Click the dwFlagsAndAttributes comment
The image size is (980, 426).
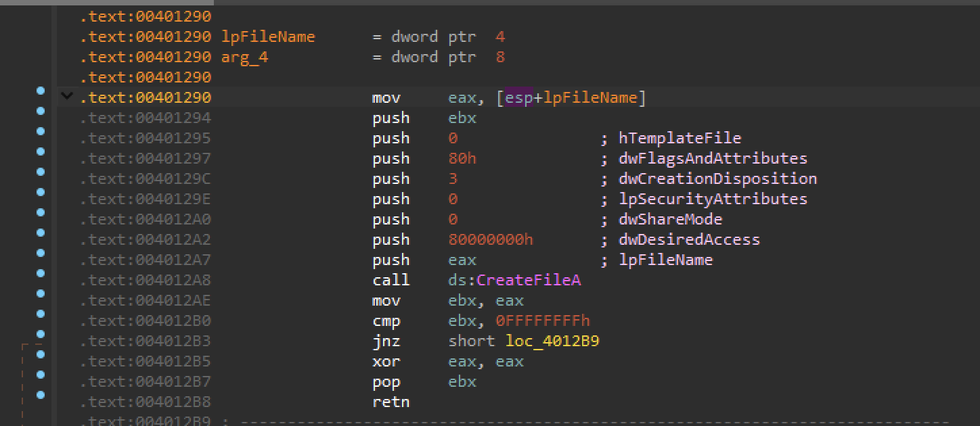(713, 158)
